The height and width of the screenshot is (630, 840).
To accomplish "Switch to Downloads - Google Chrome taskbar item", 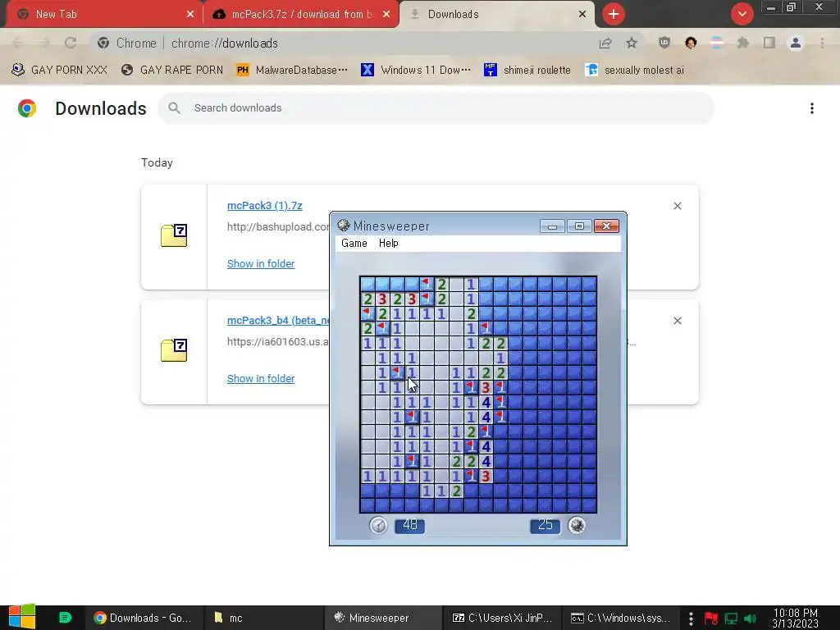I will click(x=144, y=618).
